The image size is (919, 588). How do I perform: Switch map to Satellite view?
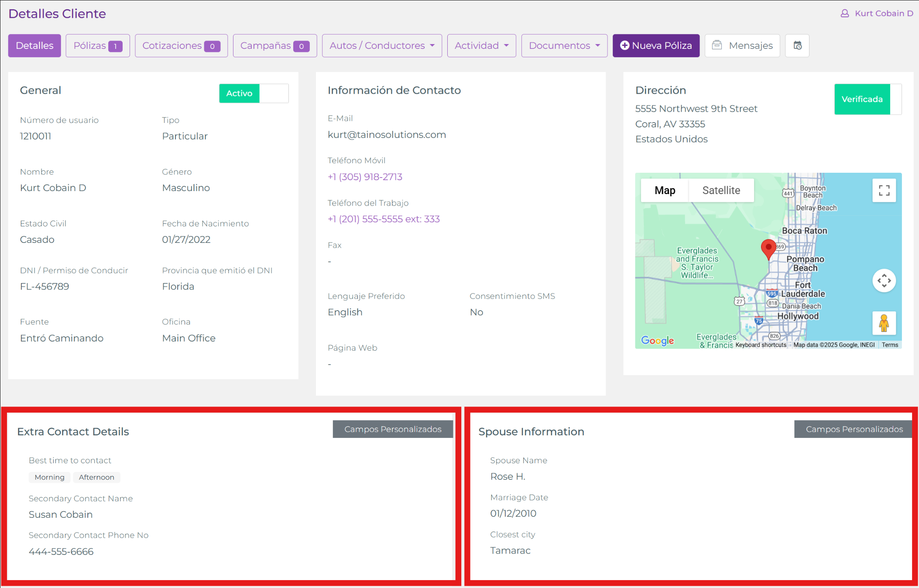pyautogui.click(x=721, y=191)
